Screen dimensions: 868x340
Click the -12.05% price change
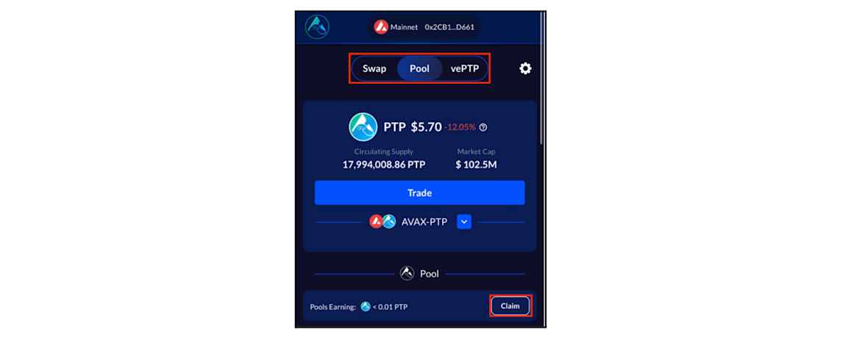[460, 127]
